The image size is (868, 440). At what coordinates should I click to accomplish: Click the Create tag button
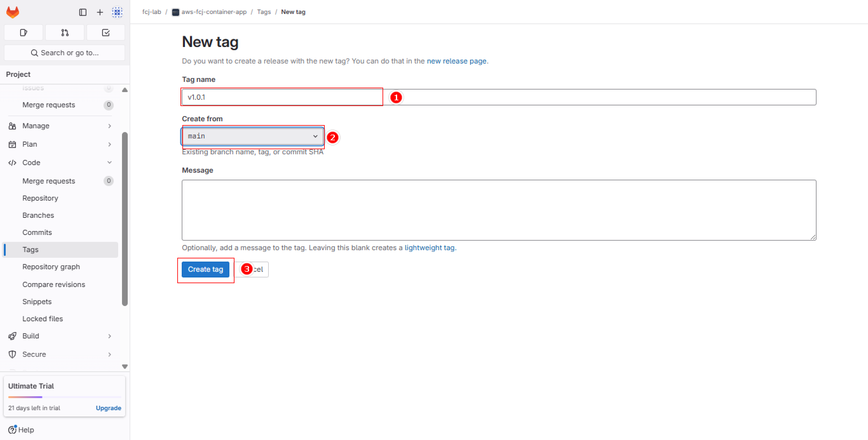click(x=205, y=270)
